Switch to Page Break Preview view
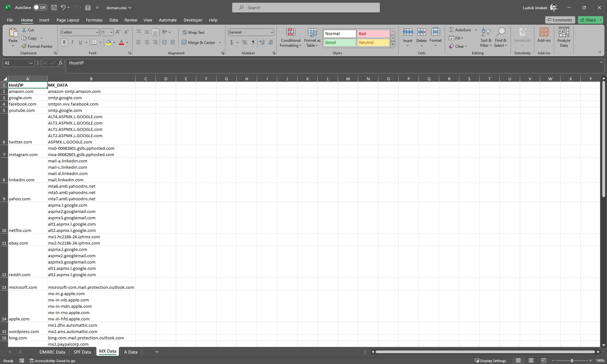The height and width of the screenshot is (364, 607). [543, 361]
